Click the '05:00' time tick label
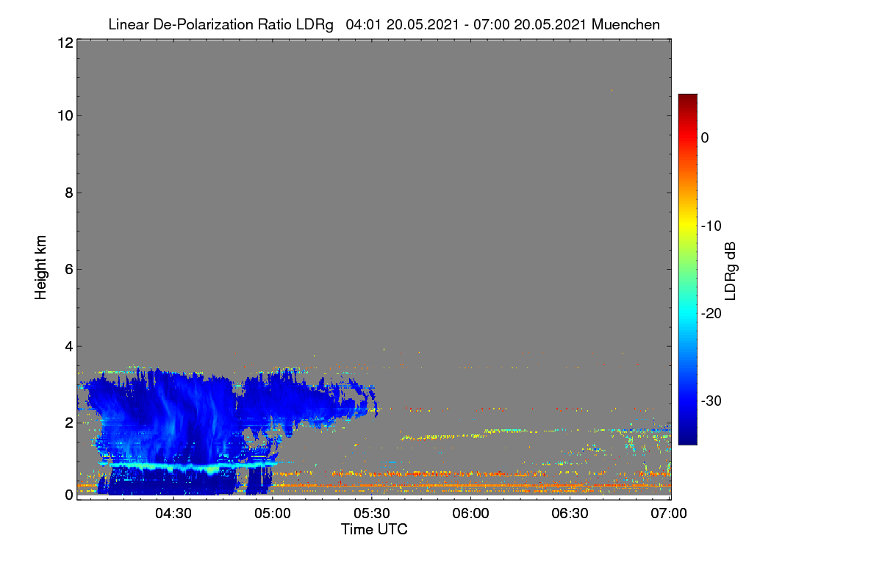 273,514
